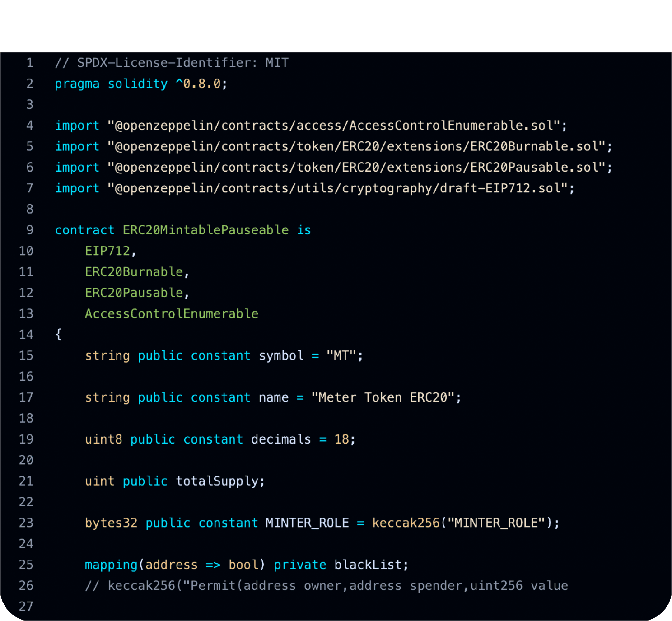Click line number 27 at the bottom
Screen dimensions: 672x621
pos(26,607)
